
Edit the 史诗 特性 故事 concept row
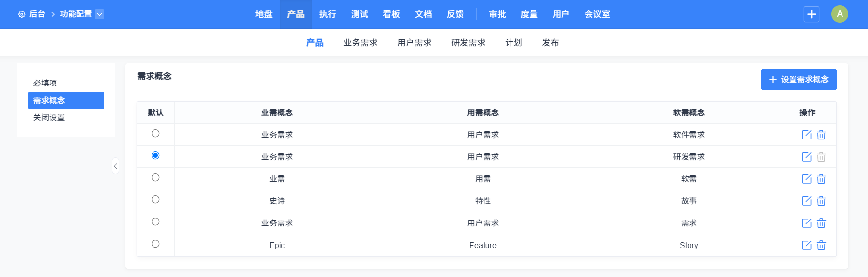[806, 201]
